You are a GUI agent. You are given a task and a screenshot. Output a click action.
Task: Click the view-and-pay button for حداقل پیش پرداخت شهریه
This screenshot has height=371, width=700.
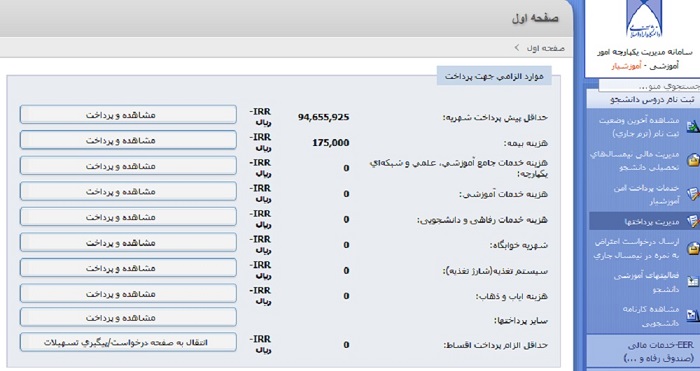point(128,115)
